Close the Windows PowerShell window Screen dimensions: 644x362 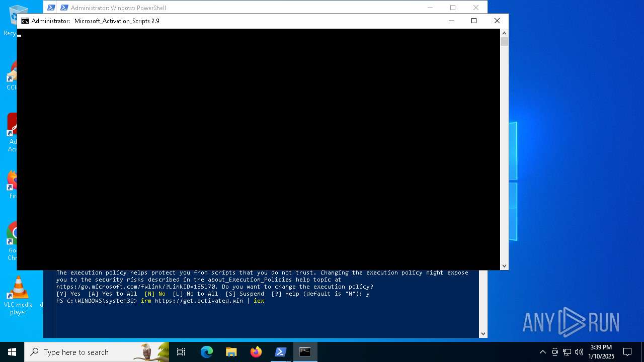pos(476,8)
